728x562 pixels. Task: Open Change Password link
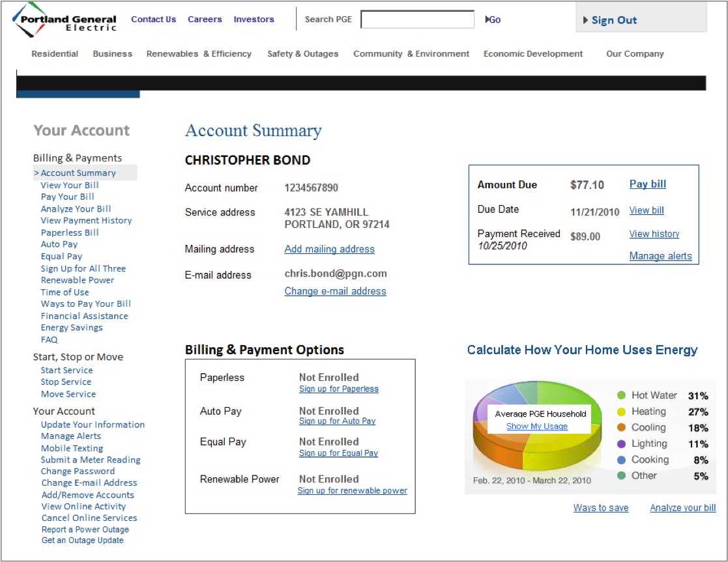click(78, 471)
